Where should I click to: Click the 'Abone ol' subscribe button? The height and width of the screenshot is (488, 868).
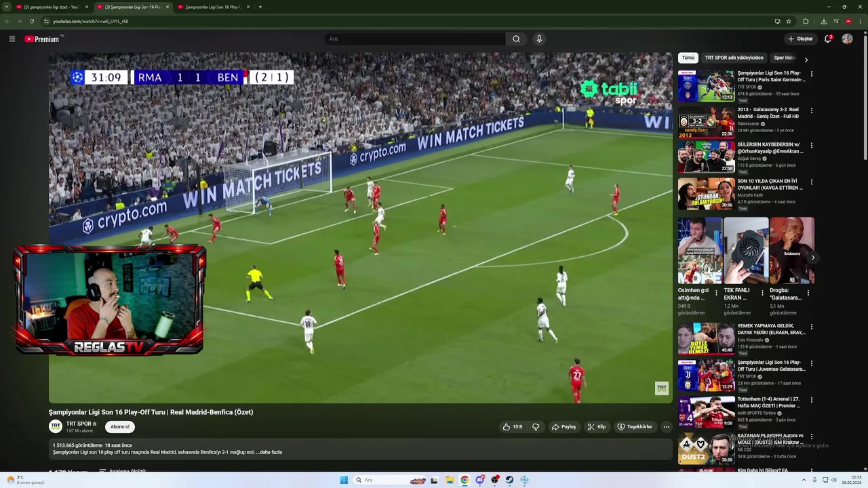pos(120,427)
